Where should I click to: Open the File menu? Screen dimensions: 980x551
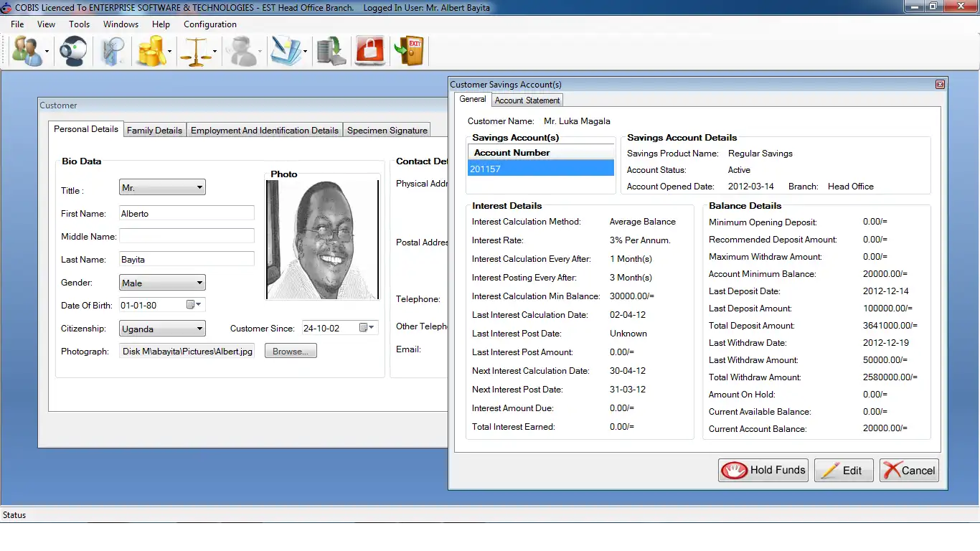click(17, 24)
